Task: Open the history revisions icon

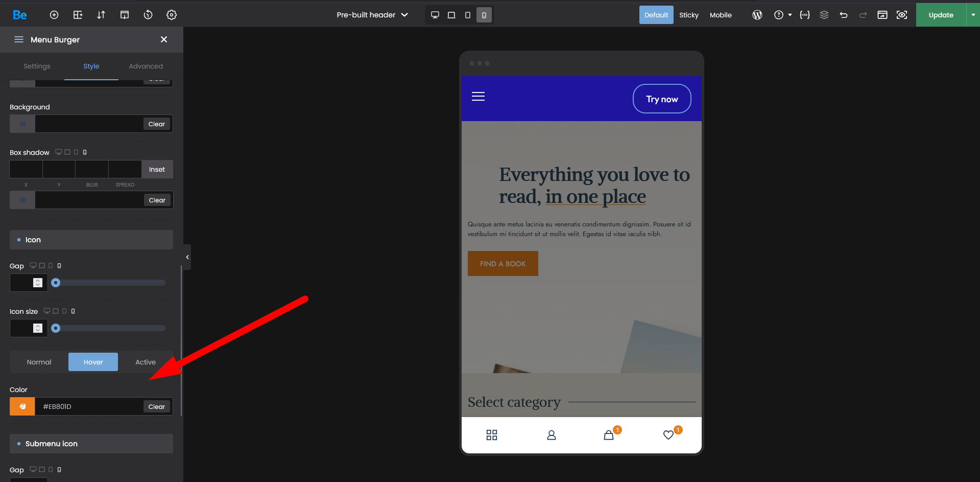Action: pyautogui.click(x=148, y=15)
